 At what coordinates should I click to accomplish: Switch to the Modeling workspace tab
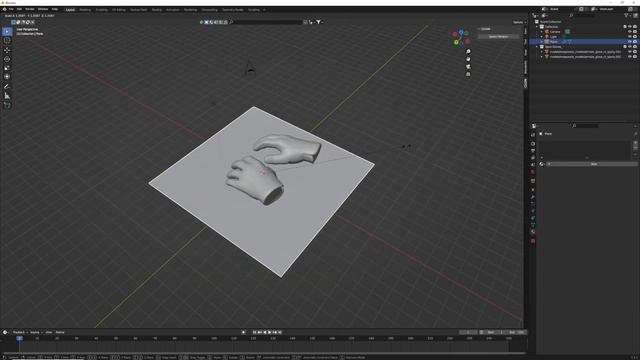coord(85,9)
